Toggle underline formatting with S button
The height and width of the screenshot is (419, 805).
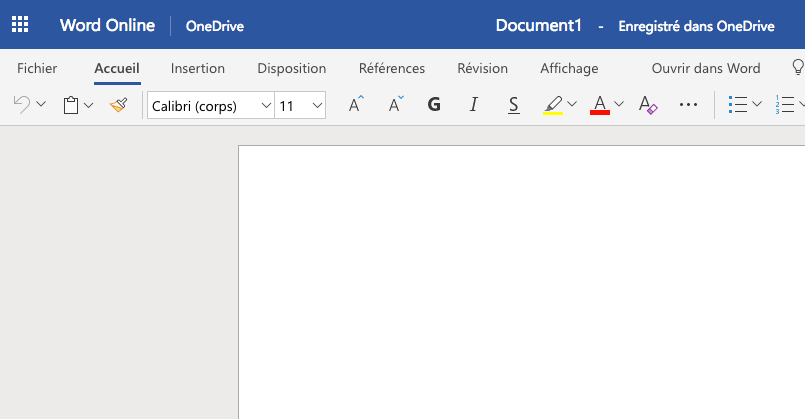(x=513, y=105)
